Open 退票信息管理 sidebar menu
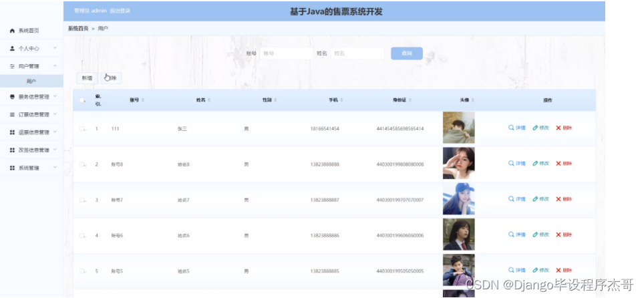Image resolution: width=644 pixels, height=298 pixels. coord(31,132)
